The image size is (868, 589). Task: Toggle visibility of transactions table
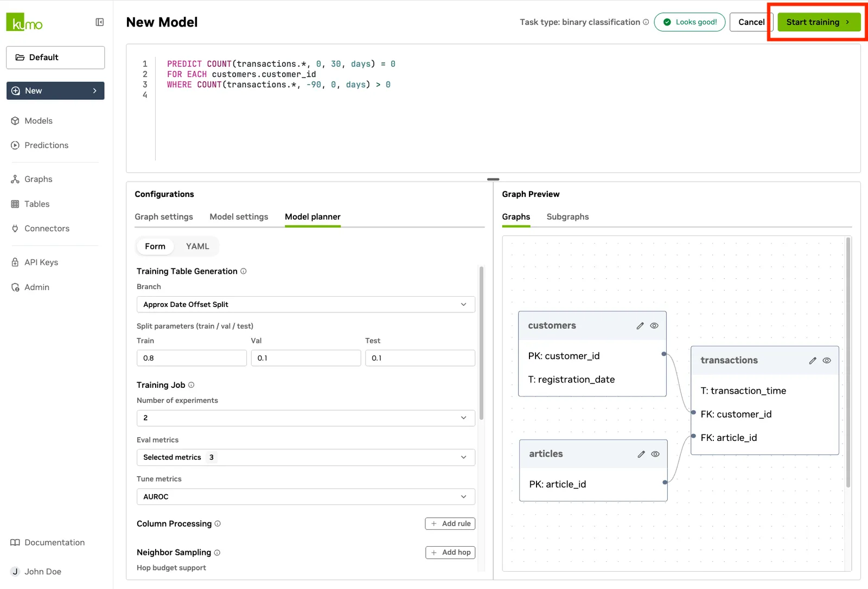point(827,361)
